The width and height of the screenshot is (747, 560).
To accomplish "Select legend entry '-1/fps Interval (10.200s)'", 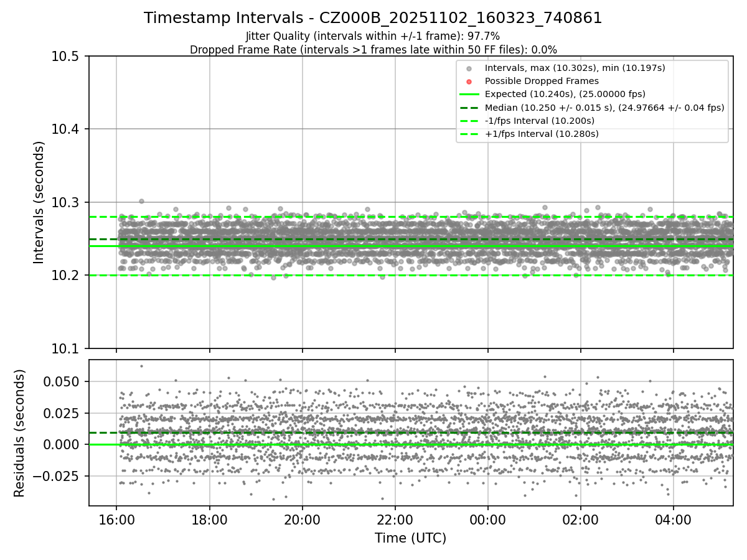I will coord(540,120).
